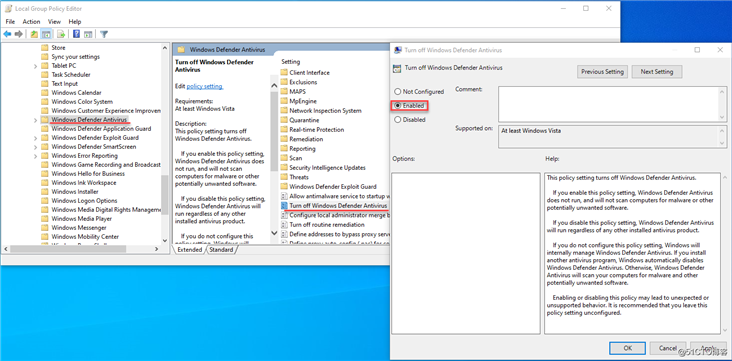
Task: Click the Cancel button
Action: pyautogui.click(x=668, y=348)
